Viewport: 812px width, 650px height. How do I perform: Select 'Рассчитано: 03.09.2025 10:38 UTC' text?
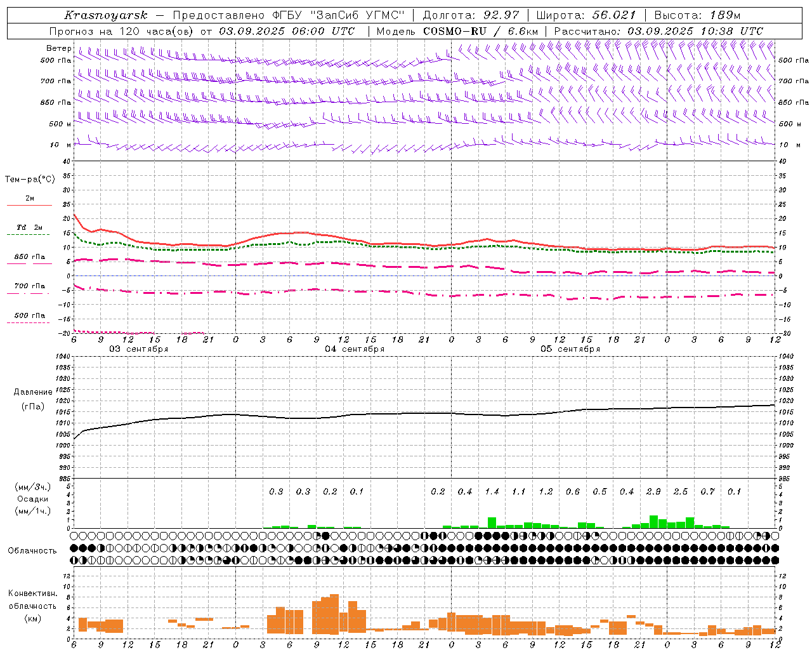pyautogui.click(x=658, y=31)
